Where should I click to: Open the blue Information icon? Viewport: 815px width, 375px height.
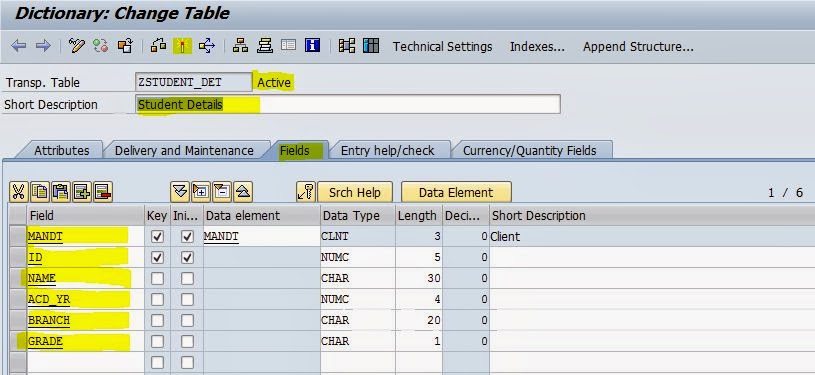click(312, 46)
